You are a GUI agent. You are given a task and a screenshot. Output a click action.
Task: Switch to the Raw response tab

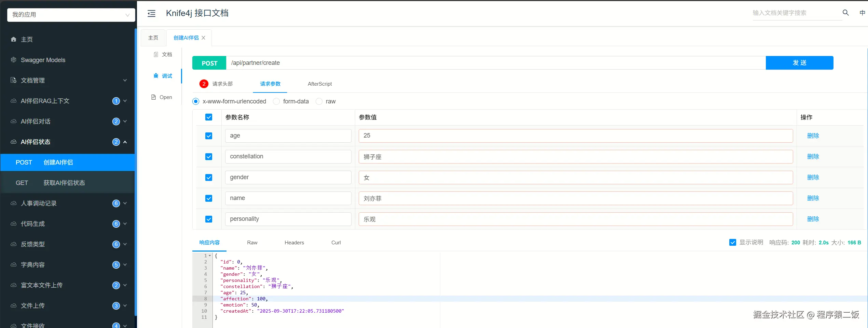pyautogui.click(x=252, y=243)
